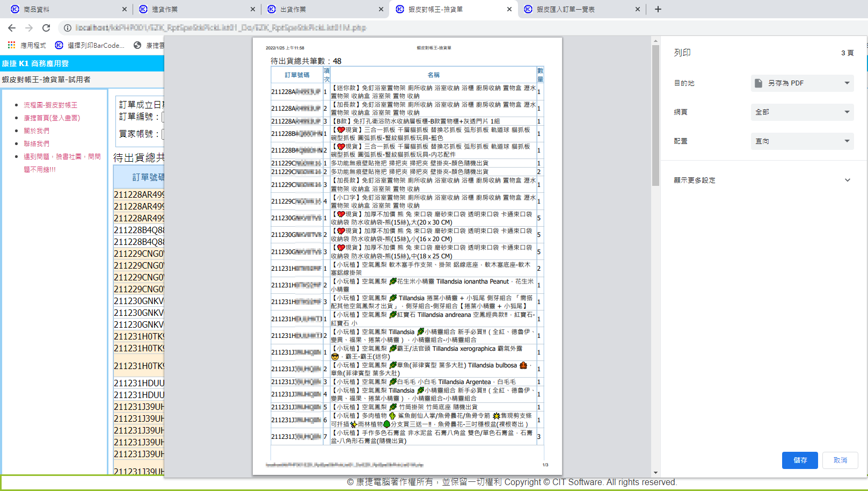
Task: Click the site info icon in address bar
Action: [68, 28]
